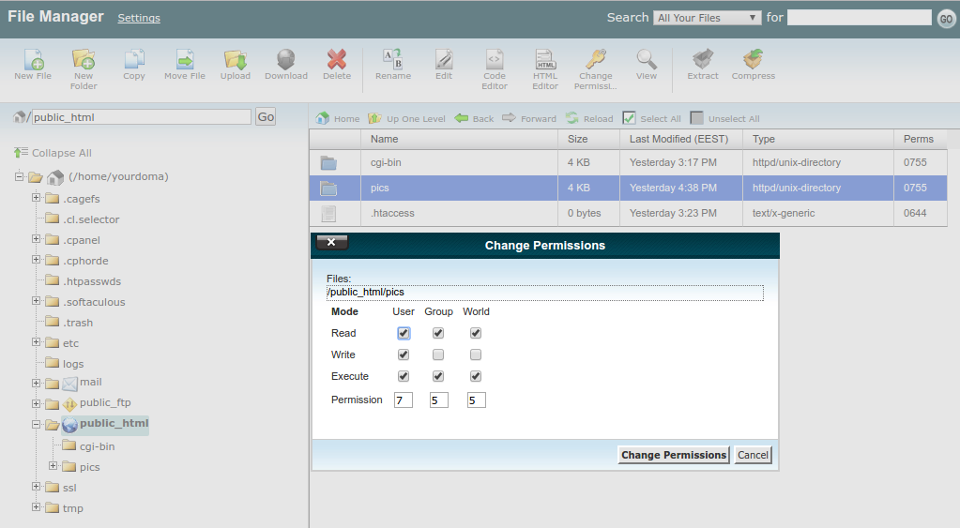960x528 pixels.
Task: Go Up One Level
Action: (407, 118)
